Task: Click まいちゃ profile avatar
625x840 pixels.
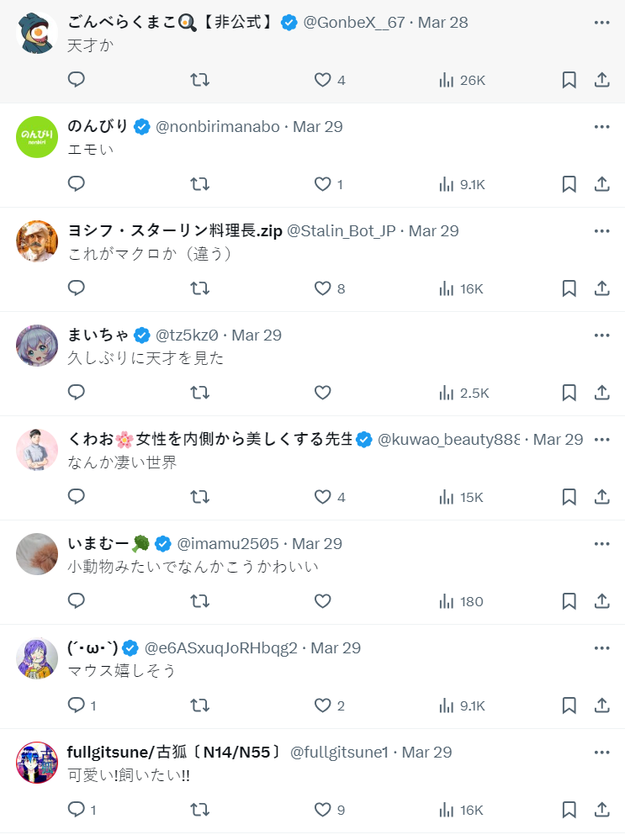Action: pos(37,346)
